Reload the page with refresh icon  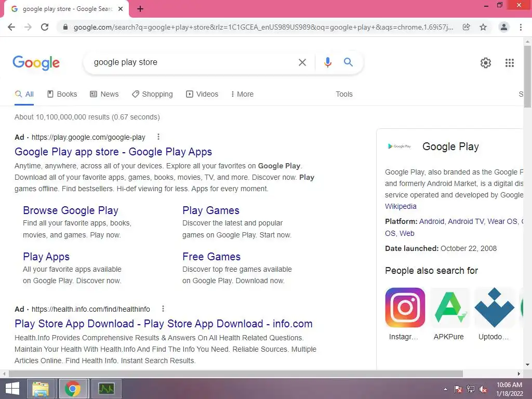pyautogui.click(x=45, y=27)
